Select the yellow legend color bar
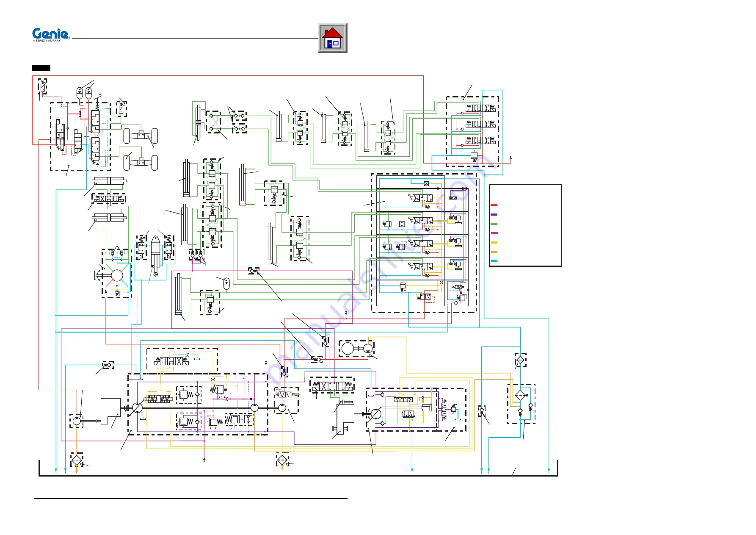The width and height of the screenshot is (756, 535). tap(494, 242)
